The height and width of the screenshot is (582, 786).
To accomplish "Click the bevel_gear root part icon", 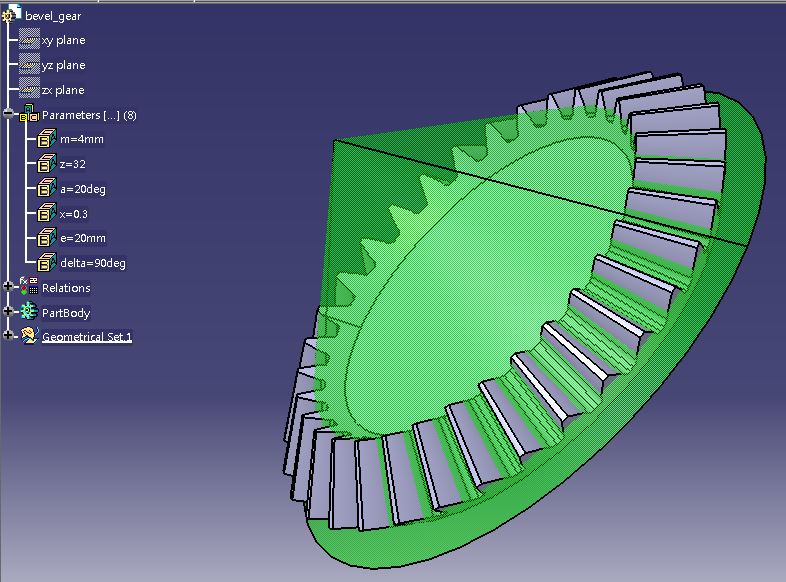I will tap(11, 15).
